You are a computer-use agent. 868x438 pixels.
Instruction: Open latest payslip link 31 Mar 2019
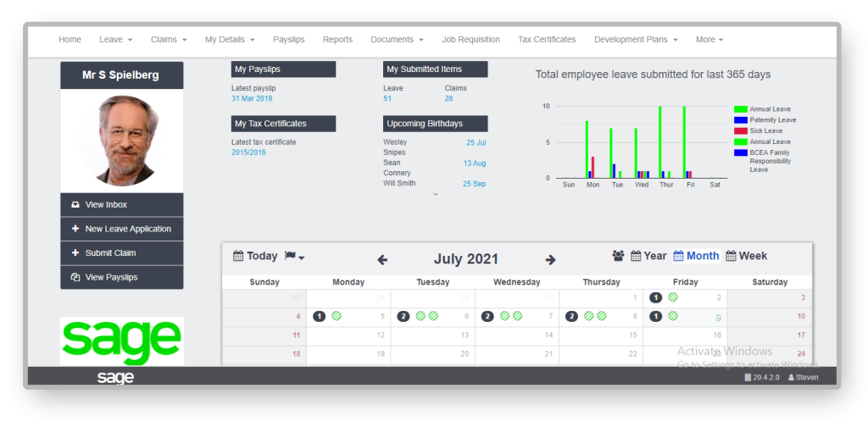coord(252,99)
